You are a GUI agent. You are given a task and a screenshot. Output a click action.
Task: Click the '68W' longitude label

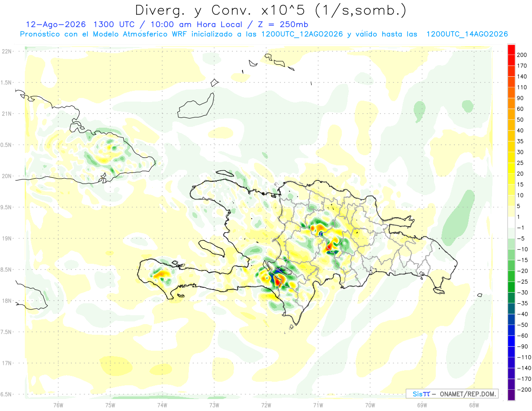[x=474, y=405]
